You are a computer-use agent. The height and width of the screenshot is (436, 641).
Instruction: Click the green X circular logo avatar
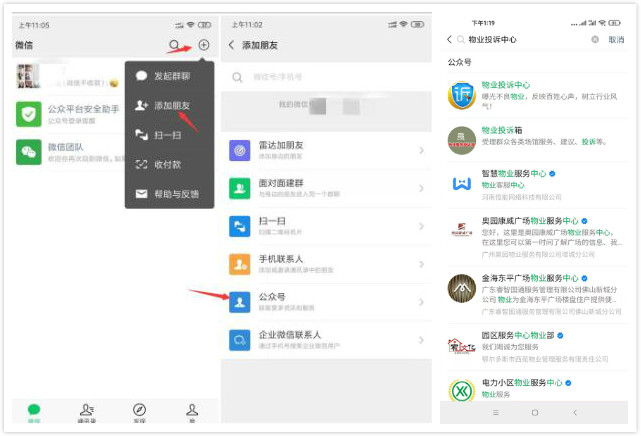(x=462, y=391)
